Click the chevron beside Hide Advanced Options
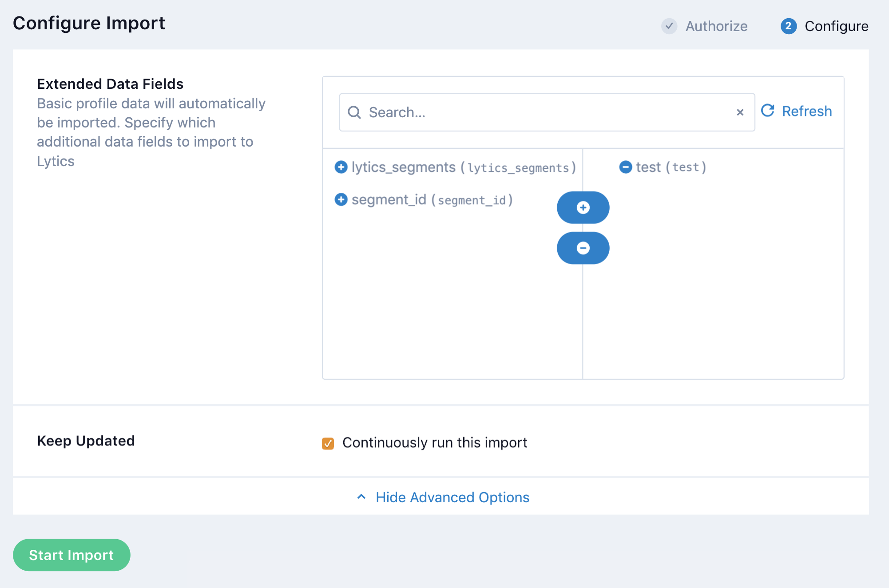The height and width of the screenshot is (588, 889). pos(361,497)
